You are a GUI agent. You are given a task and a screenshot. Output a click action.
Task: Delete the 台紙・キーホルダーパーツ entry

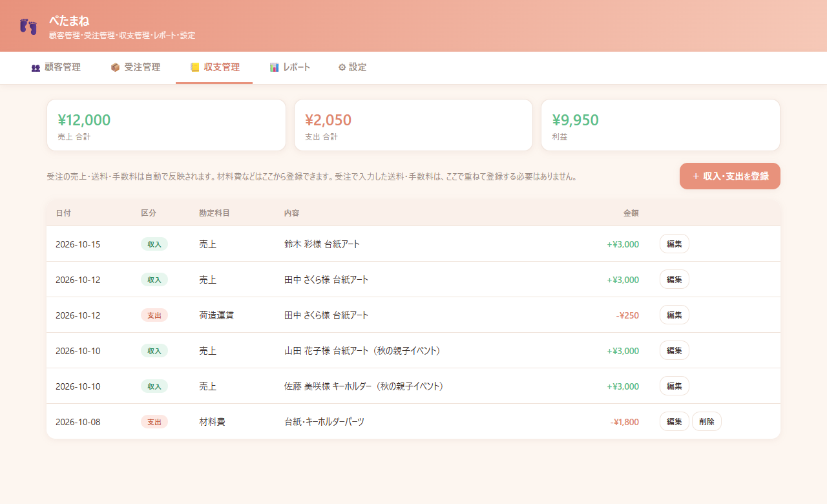(x=707, y=421)
